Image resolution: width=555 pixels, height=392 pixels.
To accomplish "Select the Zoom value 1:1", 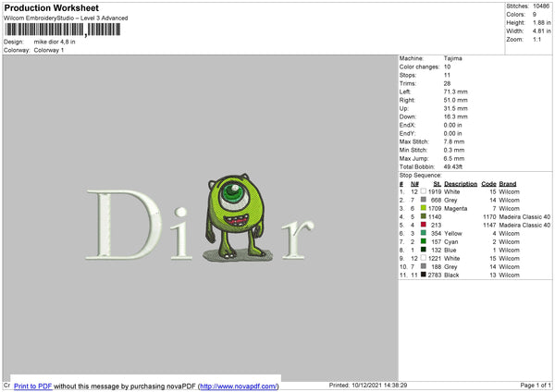I will [x=536, y=39].
